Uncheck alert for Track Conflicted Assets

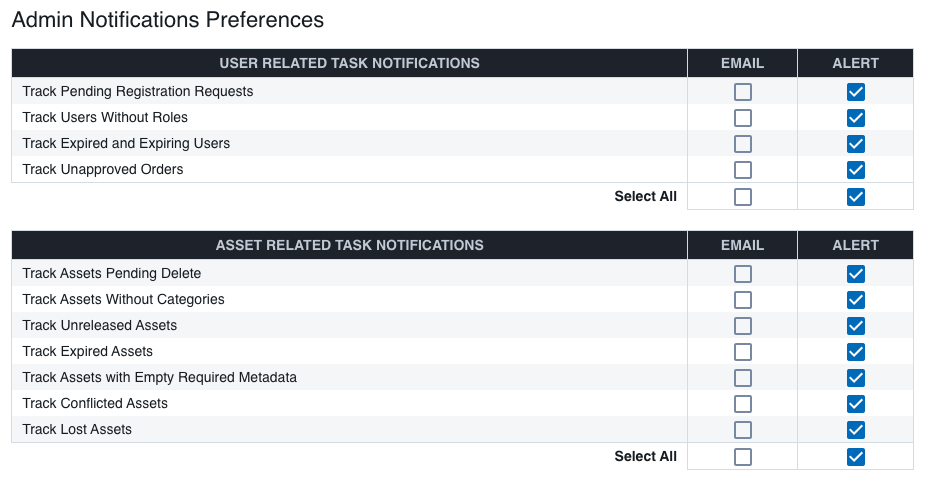click(x=856, y=404)
